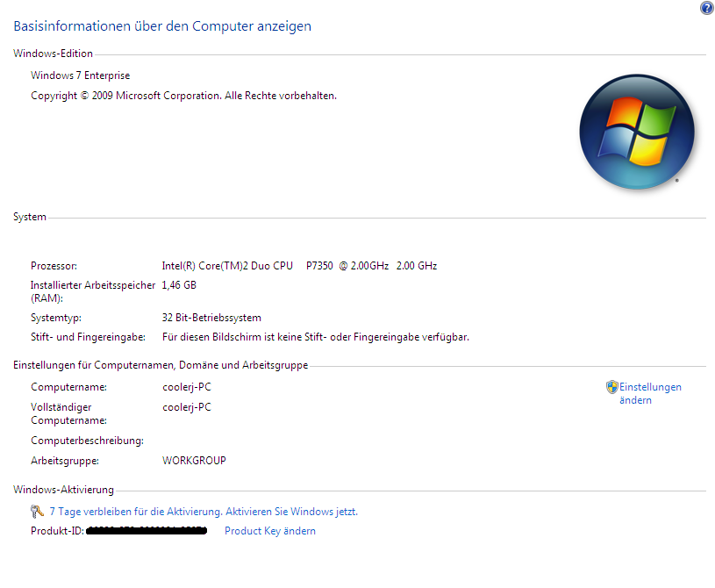Click the Arbeitsgruppe: label
This screenshot has width=715, height=588.
[x=65, y=460]
